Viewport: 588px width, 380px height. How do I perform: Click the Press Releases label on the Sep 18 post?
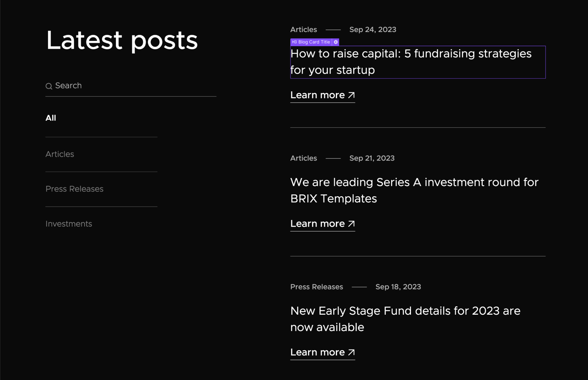(317, 287)
